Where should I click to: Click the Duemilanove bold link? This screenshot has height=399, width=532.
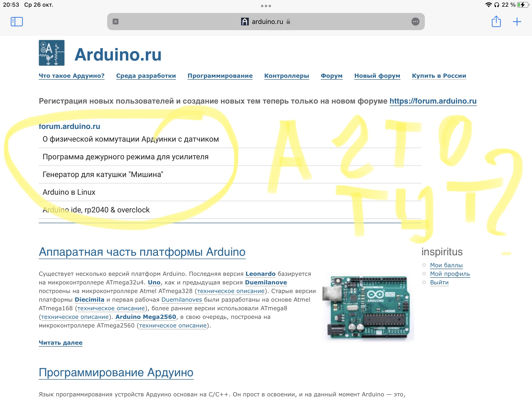coord(266,282)
